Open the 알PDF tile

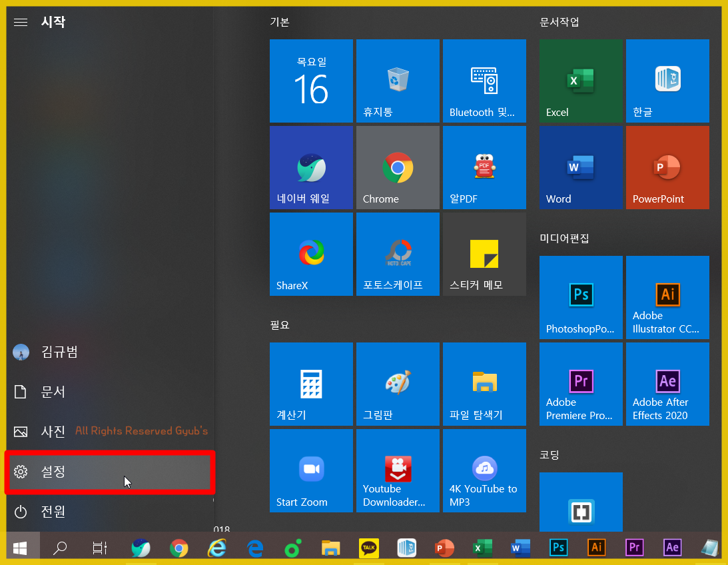tap(484, 168)
